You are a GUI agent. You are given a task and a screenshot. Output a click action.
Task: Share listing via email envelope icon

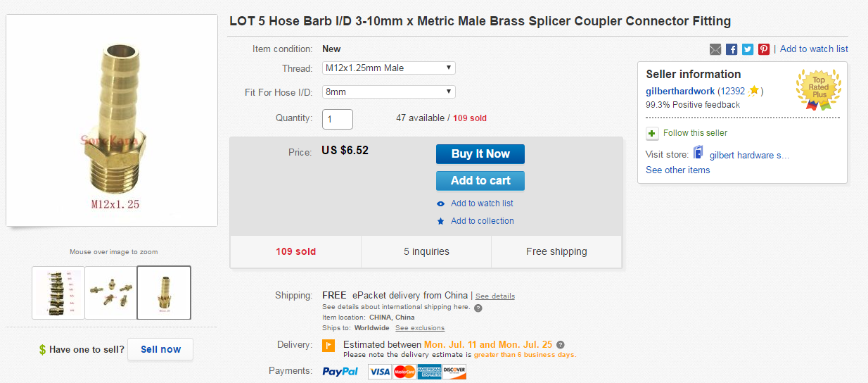pyautogui.click(x=715, y=49)
